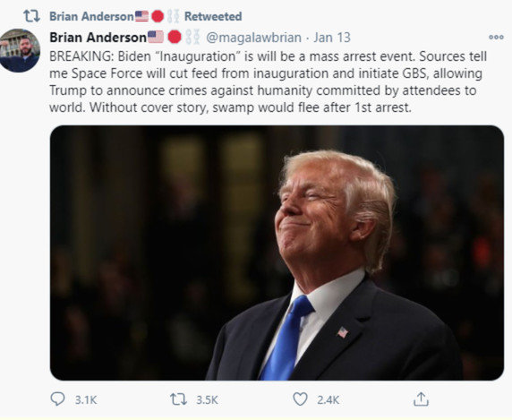Click the 3.1K reply count
This screenshot has width=512, height=420.
coord(86,399)
